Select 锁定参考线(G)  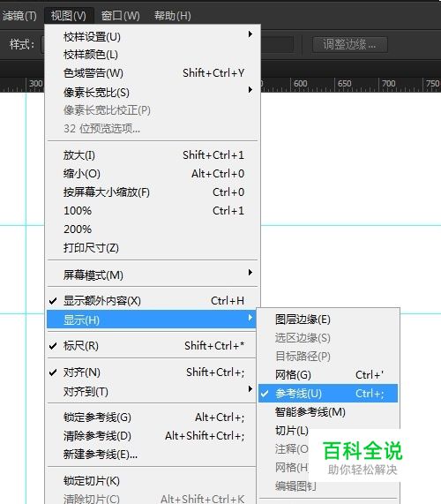[152, 417]
